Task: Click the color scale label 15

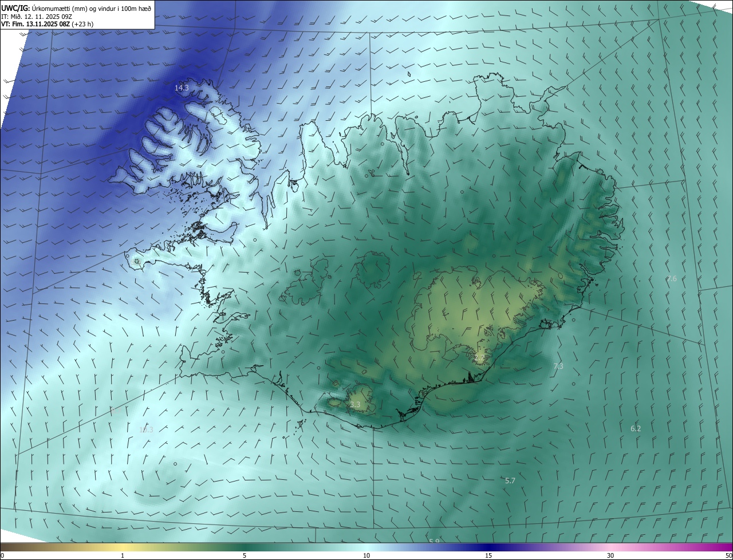Action: tap(488, 555)
